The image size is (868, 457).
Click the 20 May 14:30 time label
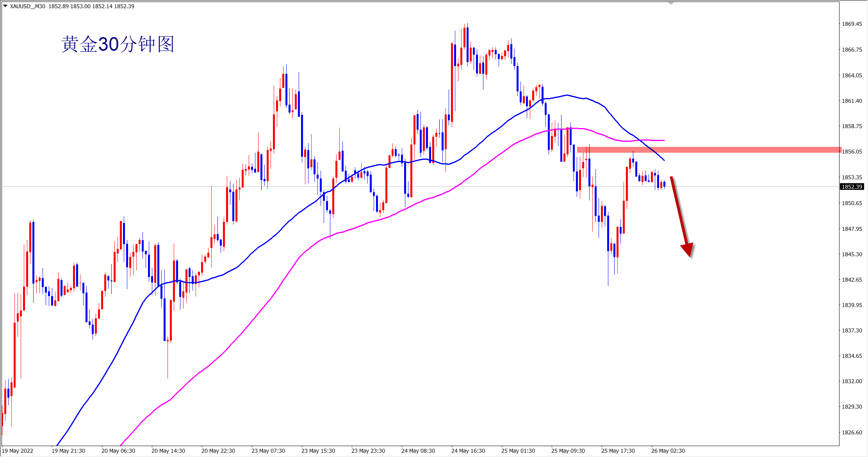click(x=168, y=451)
